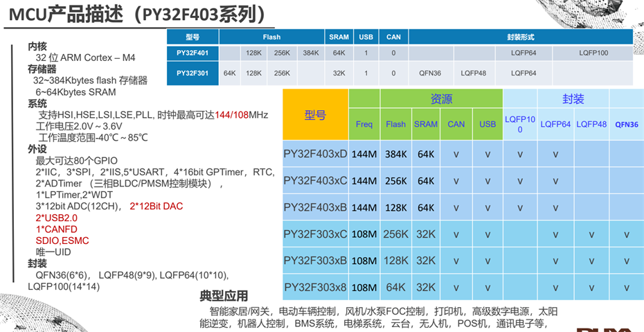Select the QFN36 column header in blue text
Screen dimensions: 644x332
point(627,124)
